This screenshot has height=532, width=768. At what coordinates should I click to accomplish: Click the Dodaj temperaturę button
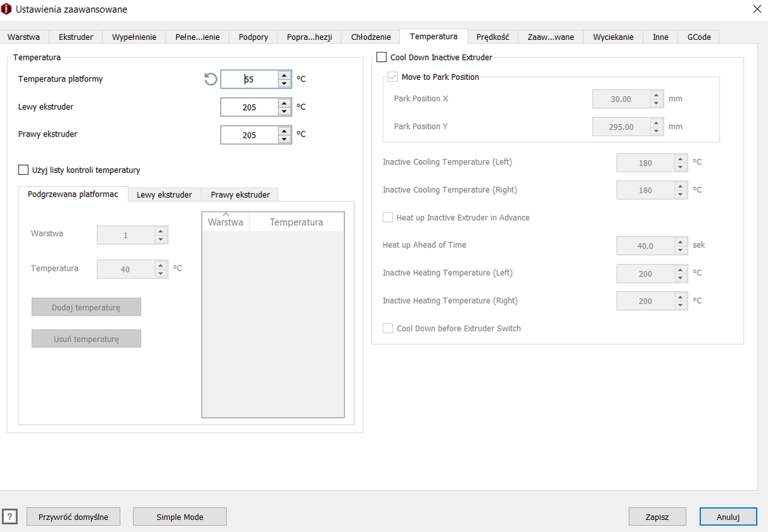tap(87, 307)
